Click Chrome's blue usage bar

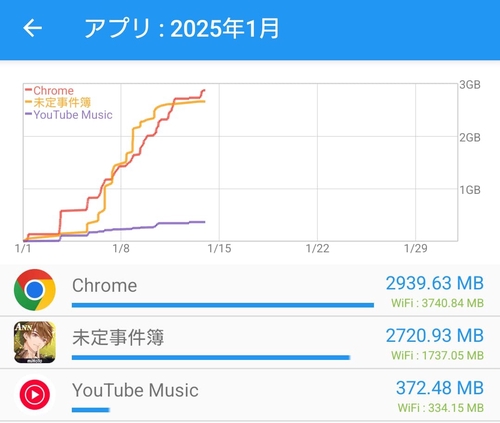coord(223,305)
